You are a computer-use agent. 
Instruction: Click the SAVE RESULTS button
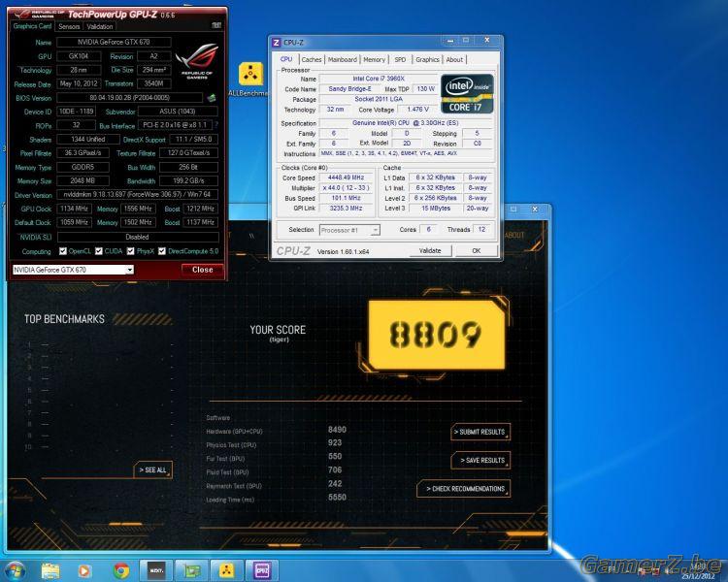(x=480, y=460)
